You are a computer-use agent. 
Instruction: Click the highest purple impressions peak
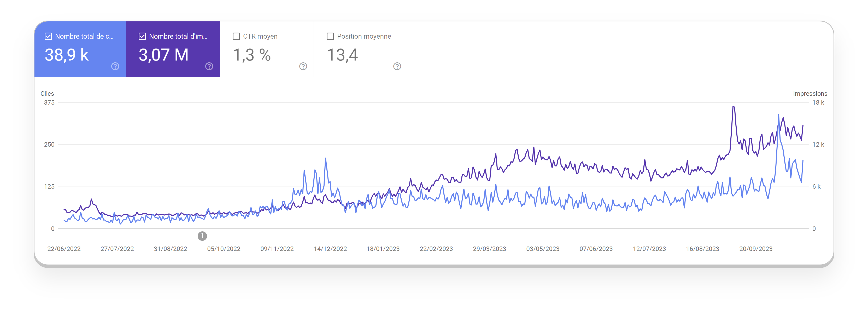[x=733, y=107]
